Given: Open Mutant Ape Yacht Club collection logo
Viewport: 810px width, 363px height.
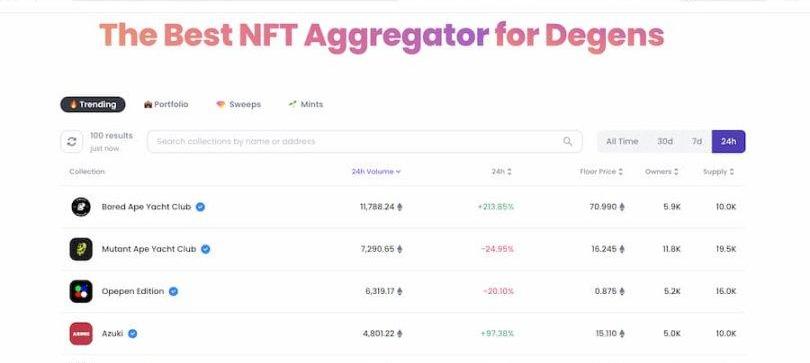Looking at the screenshot, I should click(x=81, y=249).
